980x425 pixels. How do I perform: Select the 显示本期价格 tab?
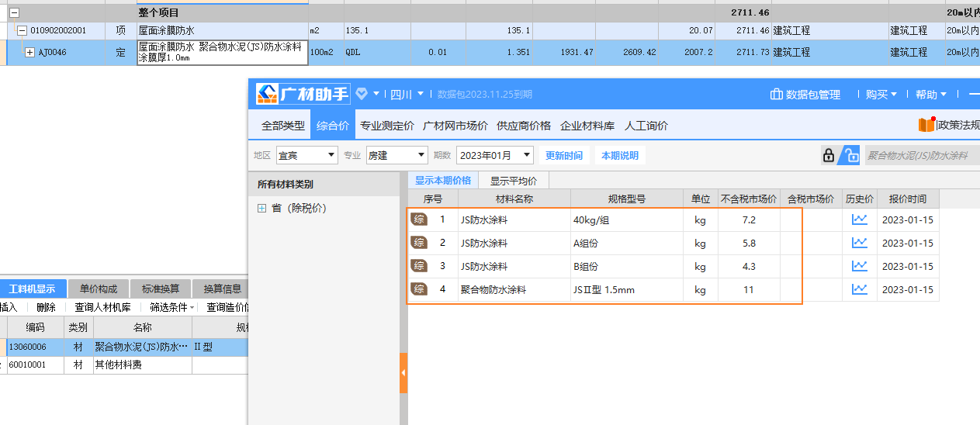443,181
